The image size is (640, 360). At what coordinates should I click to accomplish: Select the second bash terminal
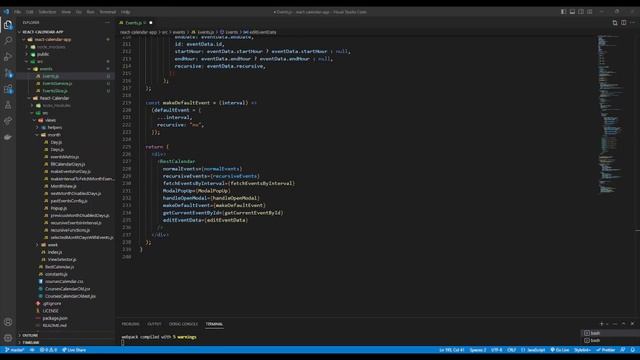click(x=610, y=340)
